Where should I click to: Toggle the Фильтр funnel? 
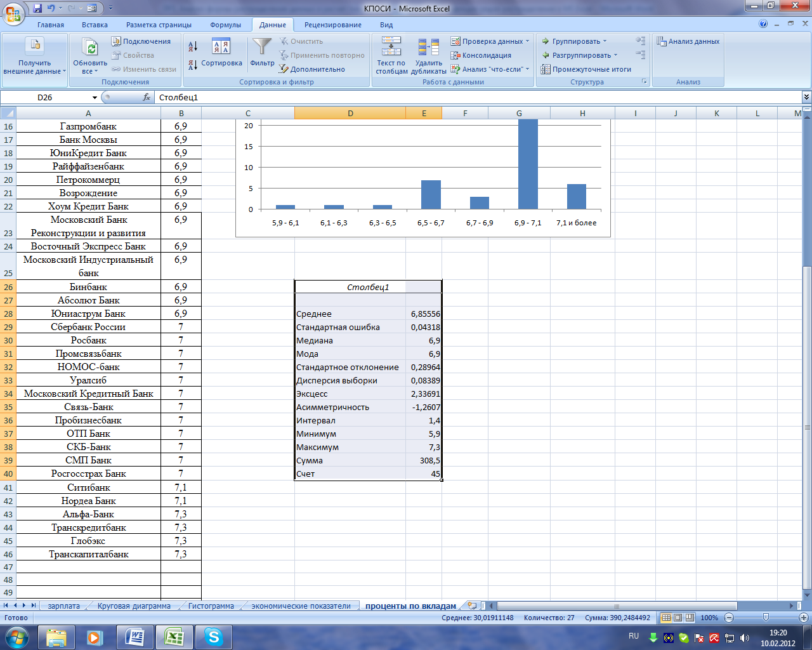pos(262,52)
